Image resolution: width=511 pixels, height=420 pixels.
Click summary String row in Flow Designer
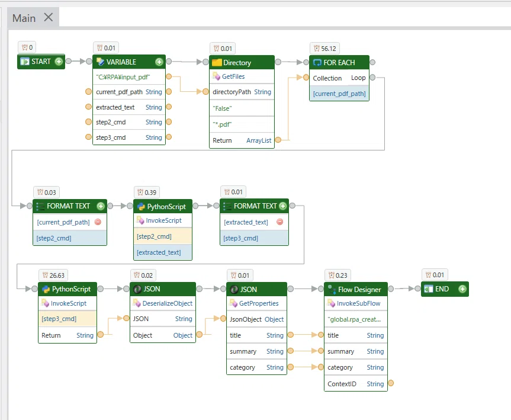pos(355,351)
